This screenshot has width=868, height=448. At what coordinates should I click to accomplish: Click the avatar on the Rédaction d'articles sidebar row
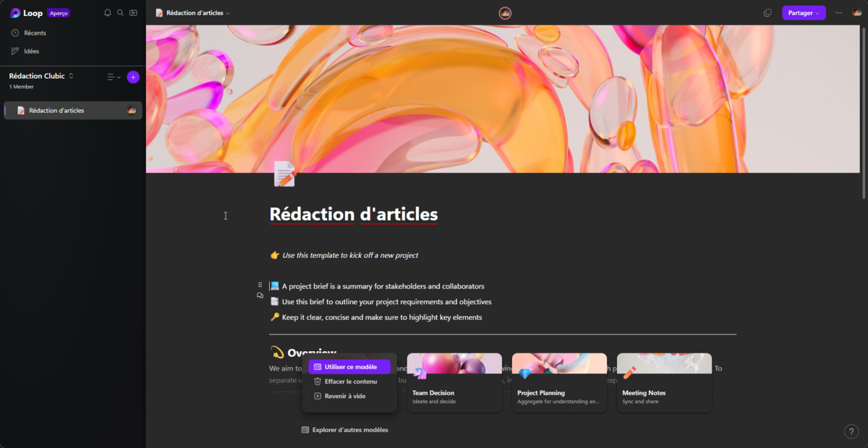(132, 111)
